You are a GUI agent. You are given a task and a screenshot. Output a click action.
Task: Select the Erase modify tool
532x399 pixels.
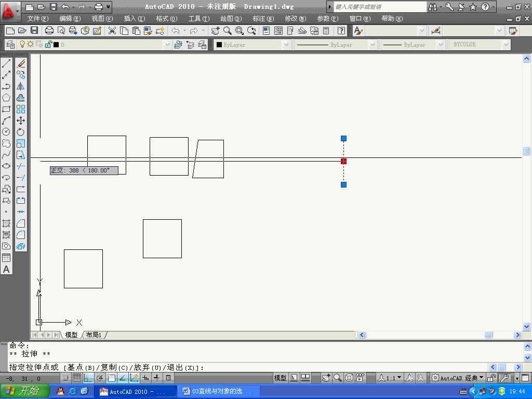coord(21,63)
